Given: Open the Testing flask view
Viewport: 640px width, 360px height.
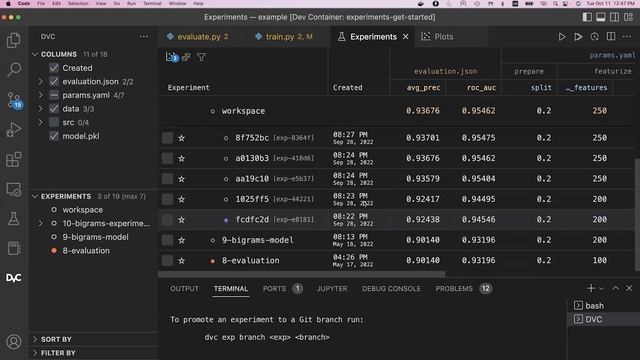Looking at the screenshot, I should (x=13, y=219).
